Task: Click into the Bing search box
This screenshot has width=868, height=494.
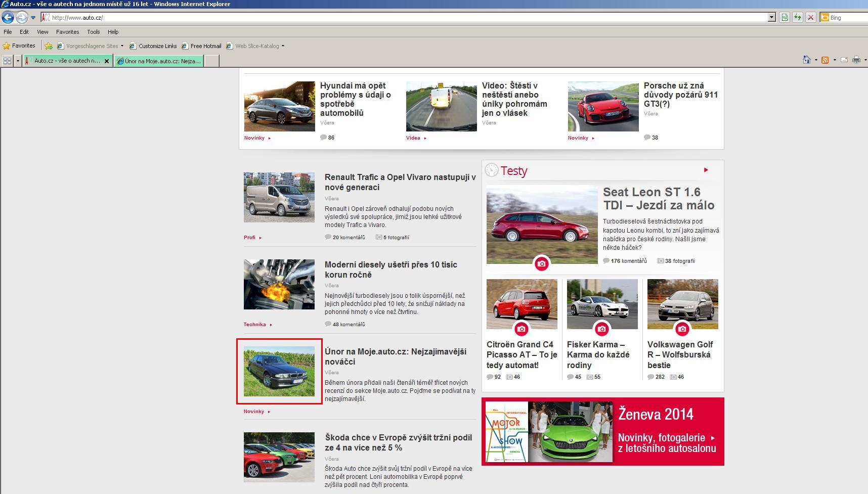Action: coord(848,18)
